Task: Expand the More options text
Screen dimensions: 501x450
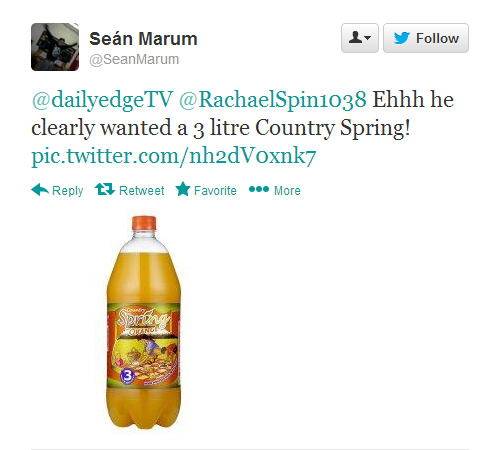Action: coord(287,191)
